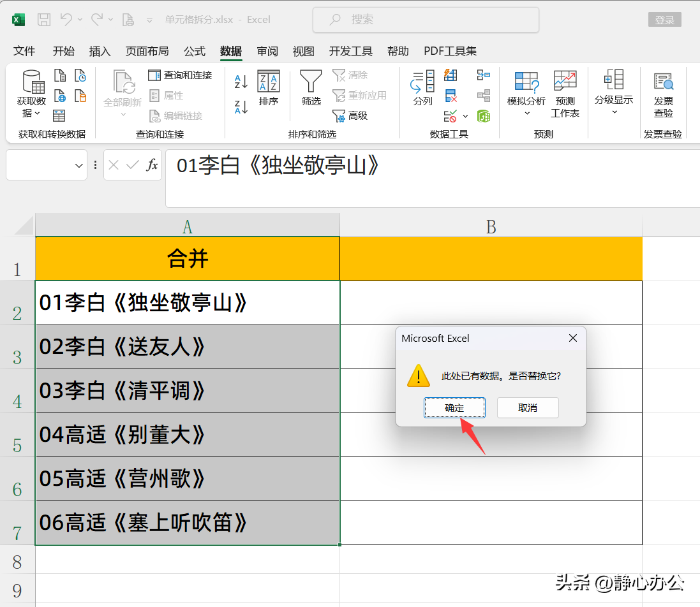The image size is (700, 607).
Task: Toggle the Filter (筛选) funnel
Action: tap(311, 88)
